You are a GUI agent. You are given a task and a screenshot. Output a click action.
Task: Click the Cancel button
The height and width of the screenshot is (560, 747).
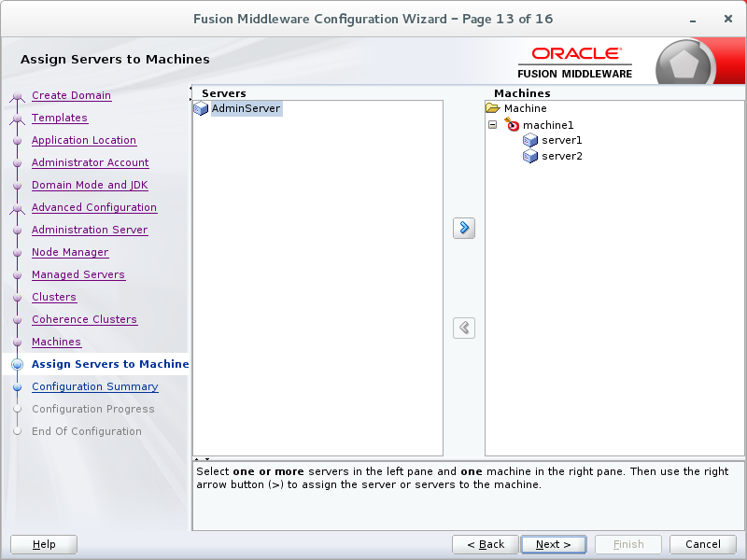pyautogui.click(x=703, y=544)
